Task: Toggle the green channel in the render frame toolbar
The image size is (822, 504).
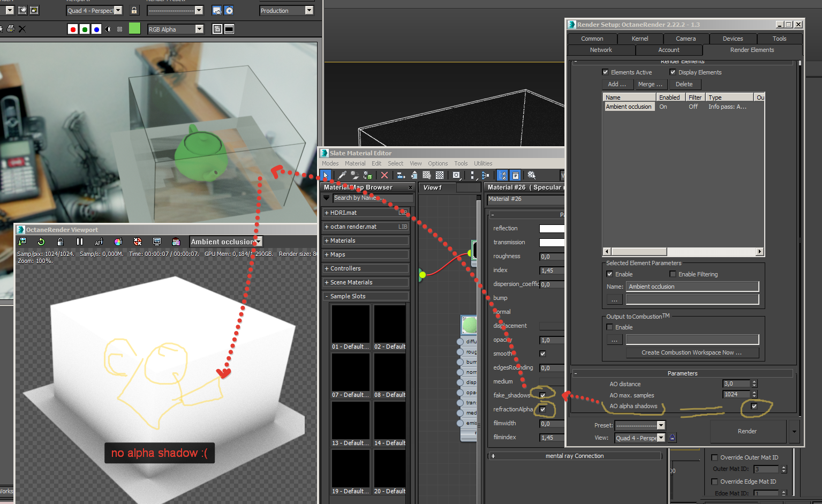Action: (x=85, y=29)
